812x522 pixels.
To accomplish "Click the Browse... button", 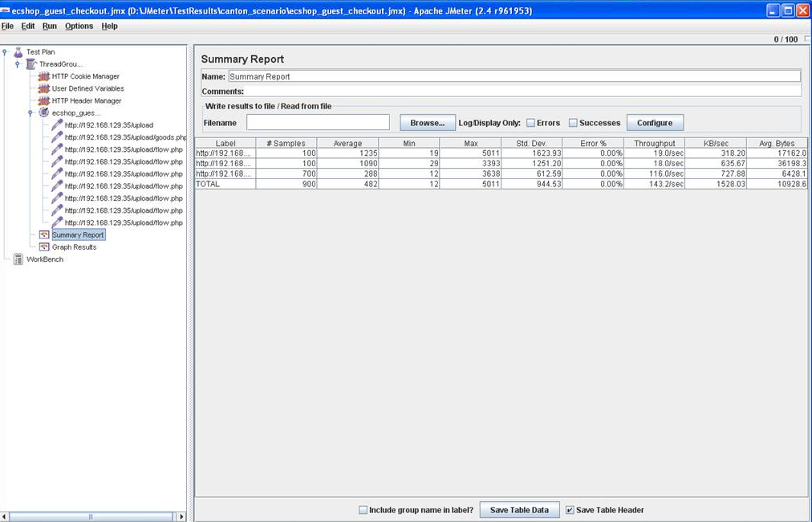I will [428, 123].
